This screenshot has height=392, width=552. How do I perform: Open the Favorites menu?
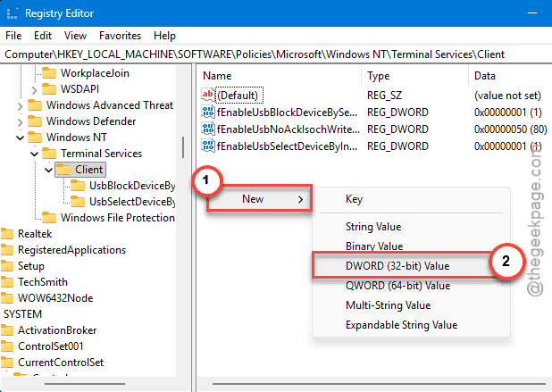pos(120,36)
